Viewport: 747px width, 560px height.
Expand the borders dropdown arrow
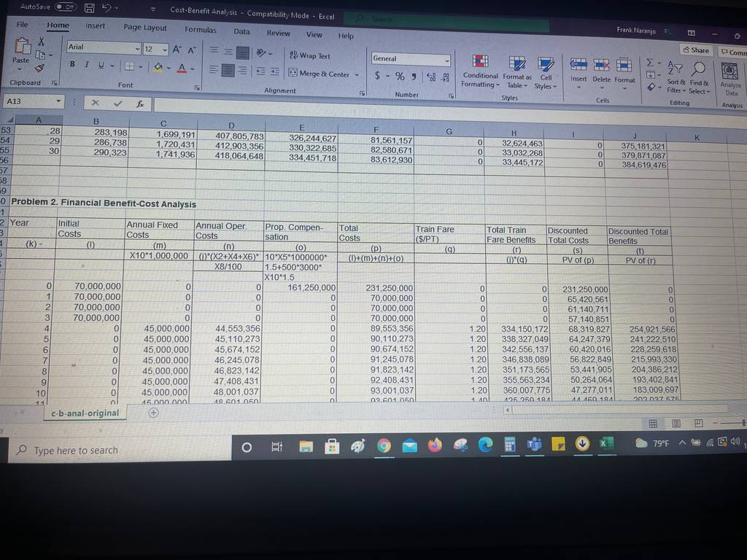pyautogui.click(x=141, y=66)
